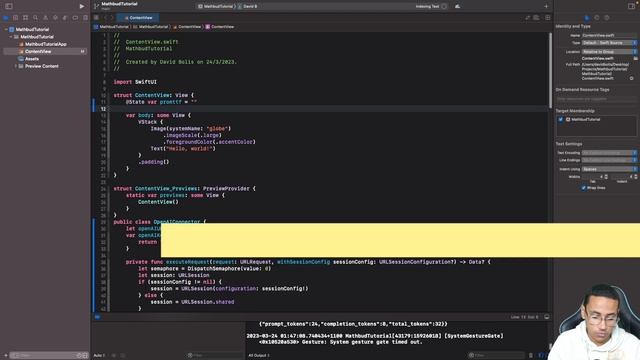This screenshot has height=360, width=640.
Task: Click the code review arrows icon
Action: pyautogui.click(x=528, y=18)
